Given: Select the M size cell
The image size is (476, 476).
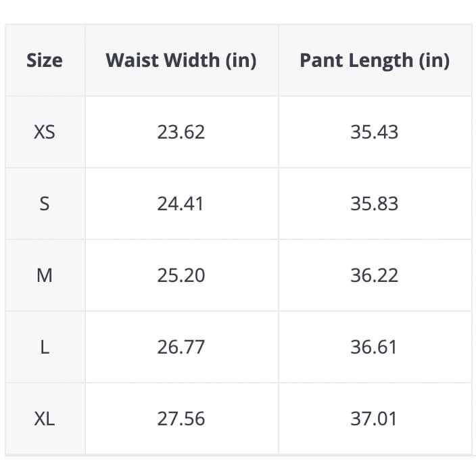Looking at the screenshot, I should [45, 275].
